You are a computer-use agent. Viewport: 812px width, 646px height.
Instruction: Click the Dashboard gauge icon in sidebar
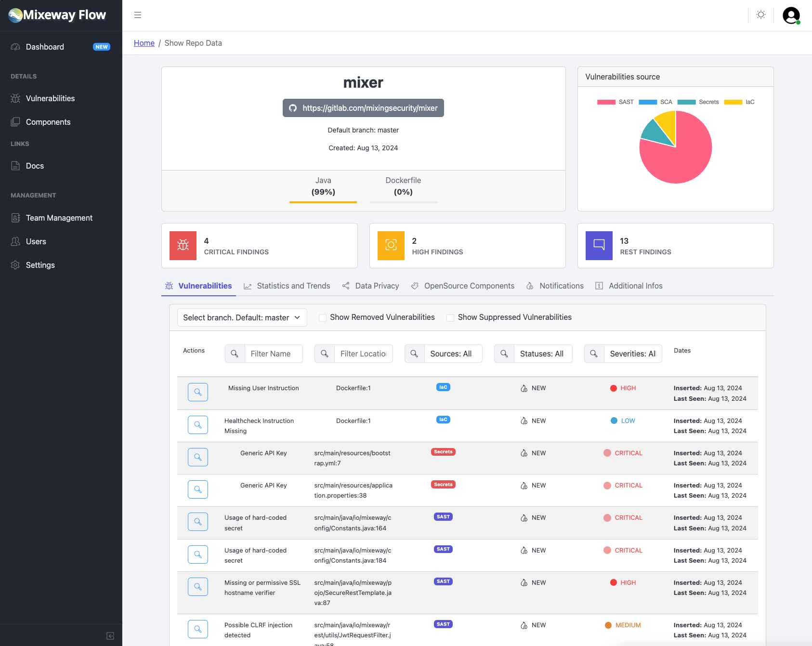point(15,47)
